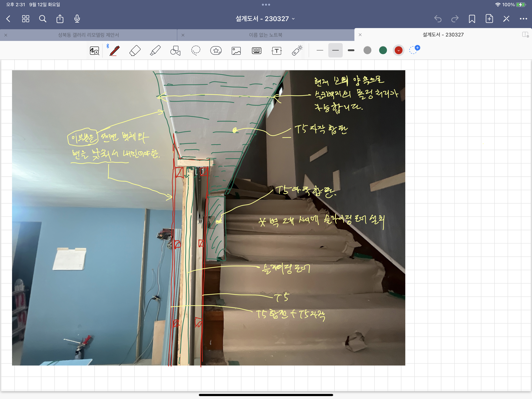Switch to 이름 없는 노트북 tab
The image size is (532, 399).
(x=266, y=35)
